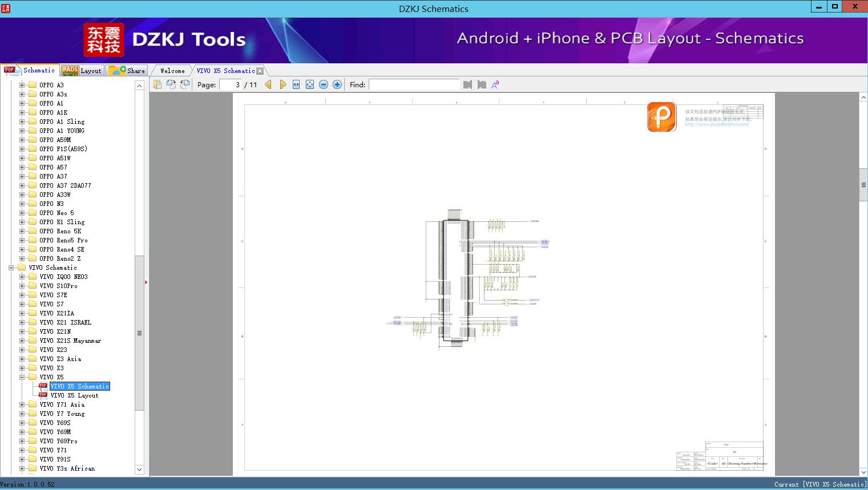Click the page number input field

(x=231, y=84)
